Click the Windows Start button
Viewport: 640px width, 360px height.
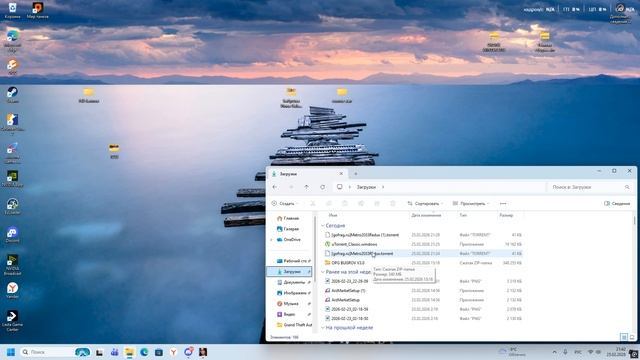(11, 352)
